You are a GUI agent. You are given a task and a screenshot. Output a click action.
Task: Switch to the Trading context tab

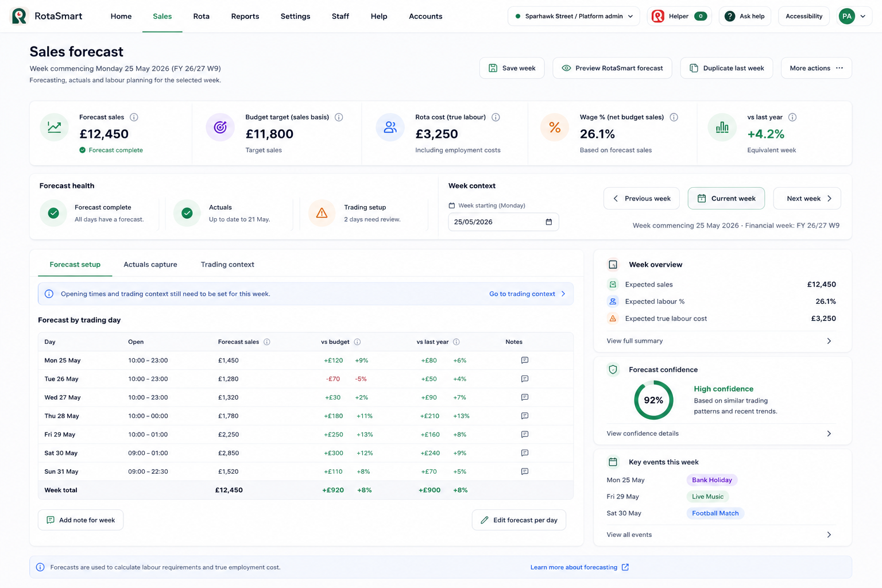point(227,265)
